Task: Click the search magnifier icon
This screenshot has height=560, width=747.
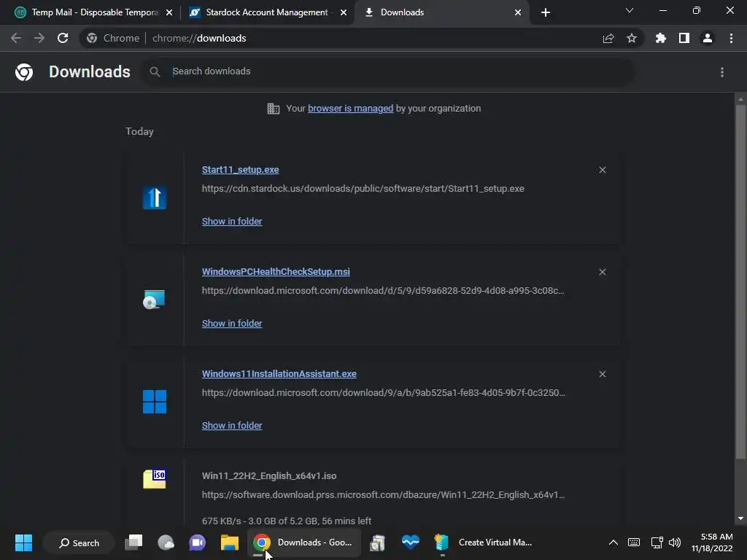Action: [x=155, y=71]
